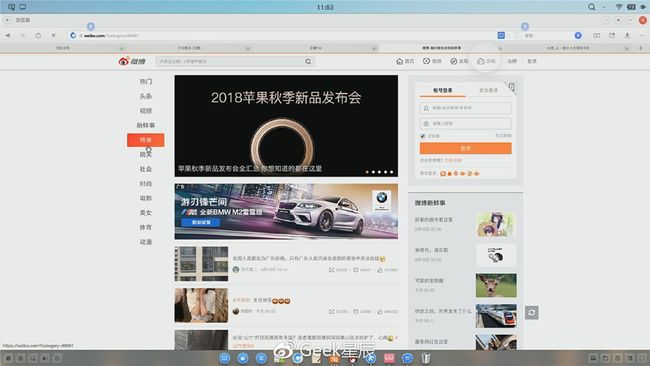Open the browser downloads icon

coord(627,36)
